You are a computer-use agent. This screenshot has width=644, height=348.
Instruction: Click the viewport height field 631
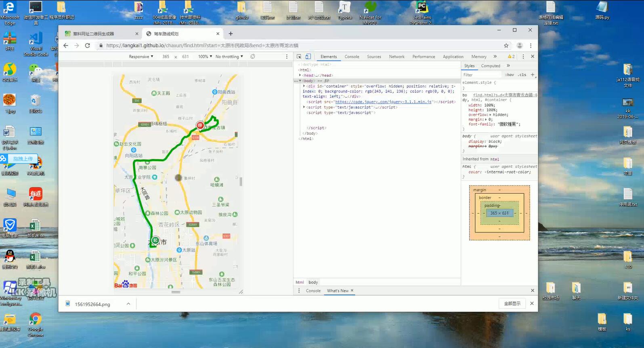coord(185,56)
